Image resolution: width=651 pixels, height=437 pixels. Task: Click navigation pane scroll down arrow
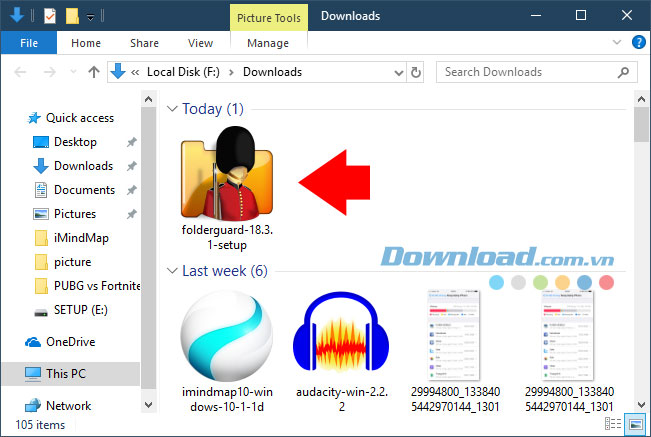coord(148,405)
